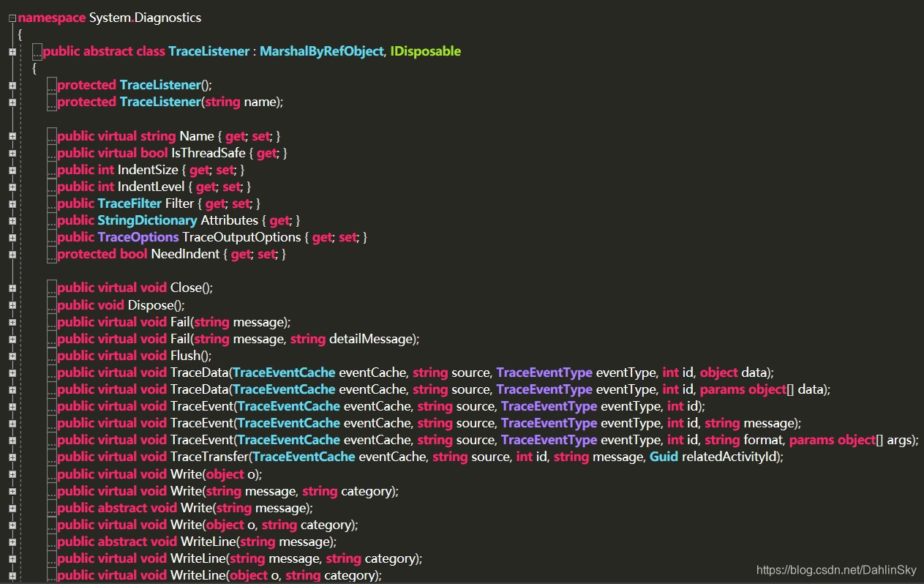The image size is (924, 584).
Task: Expand margin plus for Write(object o, string category)
Action: coord(12,525)
